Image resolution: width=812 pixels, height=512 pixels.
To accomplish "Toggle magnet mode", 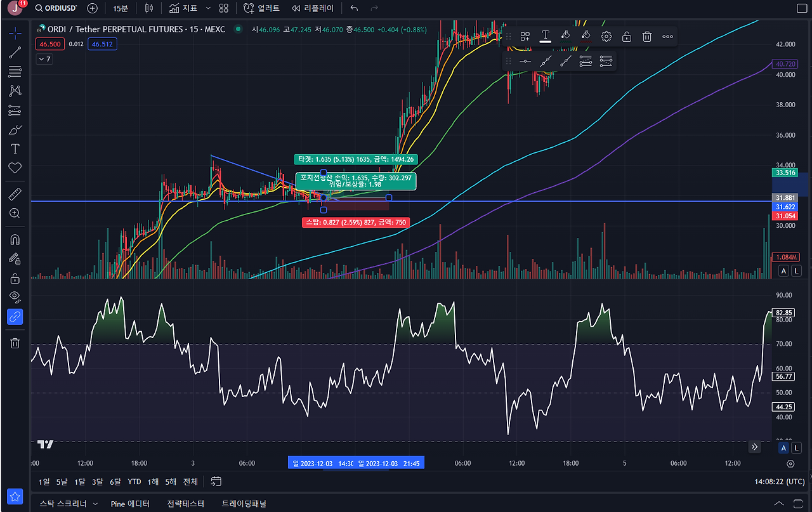I will coord(15,239).
